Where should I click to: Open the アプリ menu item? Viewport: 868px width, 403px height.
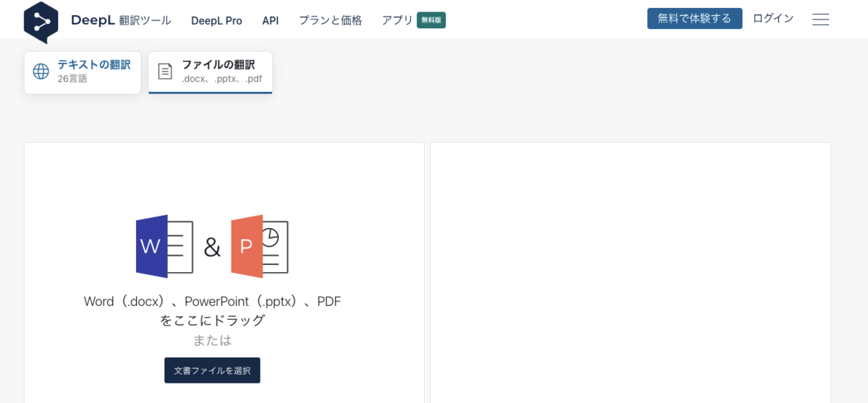click(397, 20)
